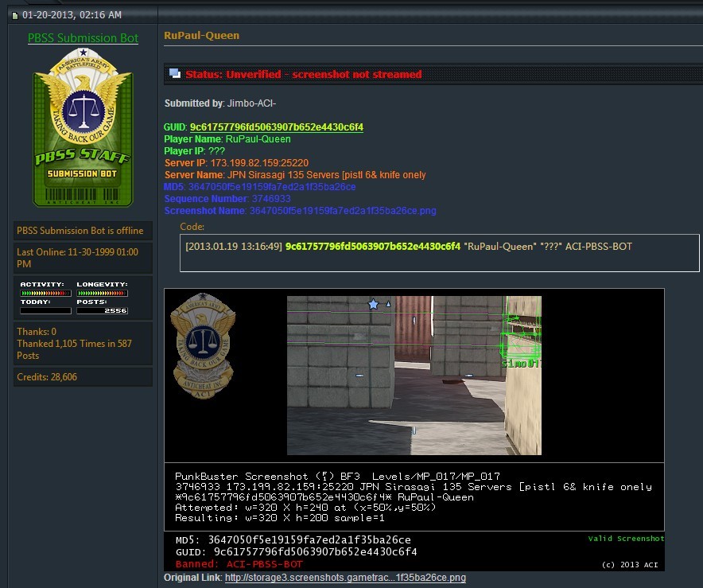Click the green GUID in the code box
Viewport: 703px width, 588px height.
(x=372, y=246)
